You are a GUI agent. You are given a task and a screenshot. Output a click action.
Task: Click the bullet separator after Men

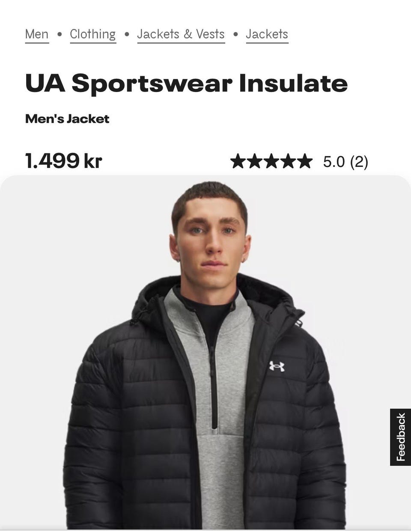[60, 34]
